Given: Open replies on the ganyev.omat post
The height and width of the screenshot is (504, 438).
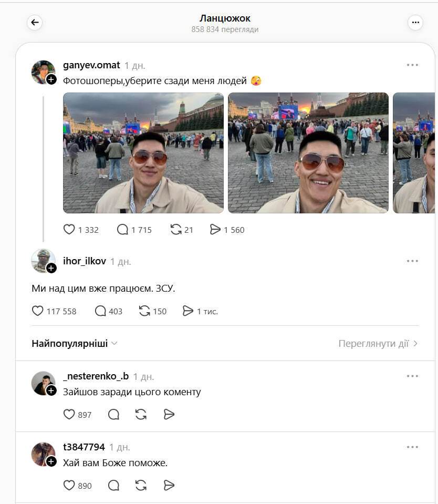Looking at the screenshot, I should pyautogui.click(x=122, y=230).
